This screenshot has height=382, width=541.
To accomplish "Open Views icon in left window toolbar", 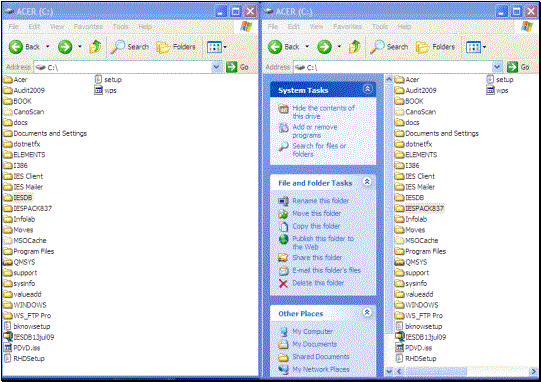I will [214, 47].
